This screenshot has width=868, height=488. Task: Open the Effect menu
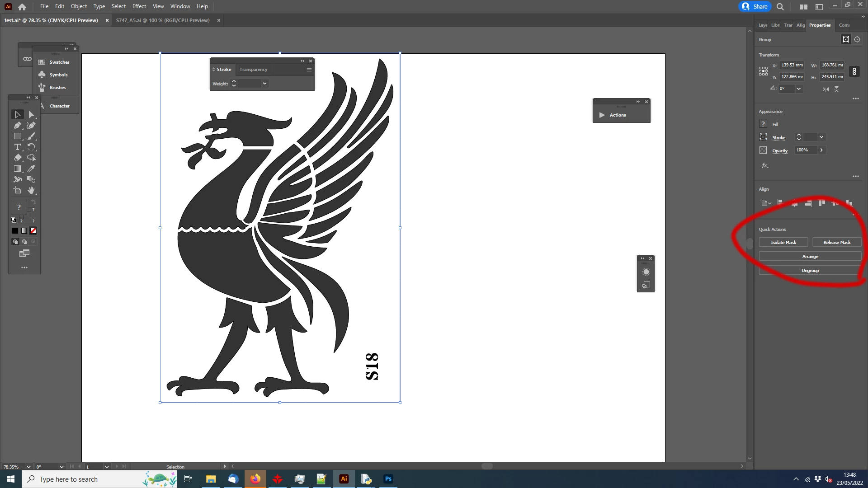[139, 6]
